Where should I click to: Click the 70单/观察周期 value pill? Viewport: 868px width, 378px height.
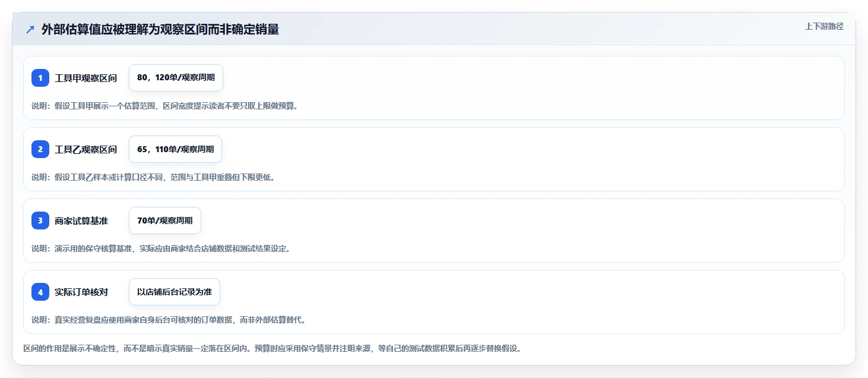tap(165, 220)
